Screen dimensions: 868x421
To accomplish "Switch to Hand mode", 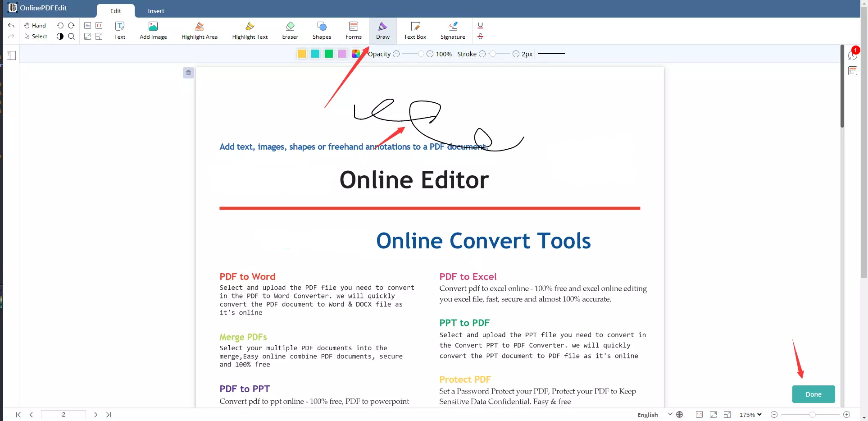I will pyautogui.click(x=35, y=25).
